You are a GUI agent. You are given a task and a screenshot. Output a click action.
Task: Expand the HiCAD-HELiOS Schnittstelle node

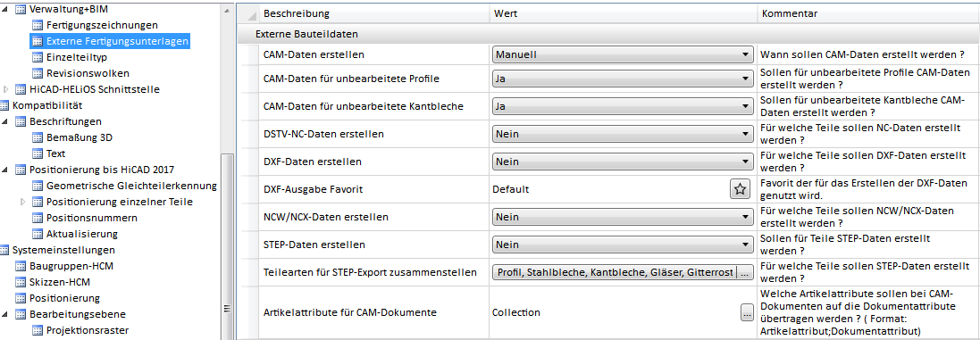tap(6, 89)
